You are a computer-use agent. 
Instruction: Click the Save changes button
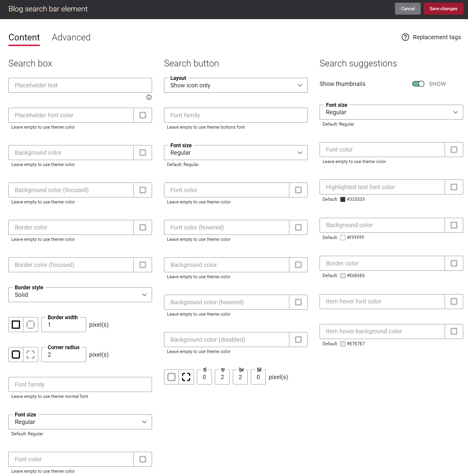click(443, 9)
